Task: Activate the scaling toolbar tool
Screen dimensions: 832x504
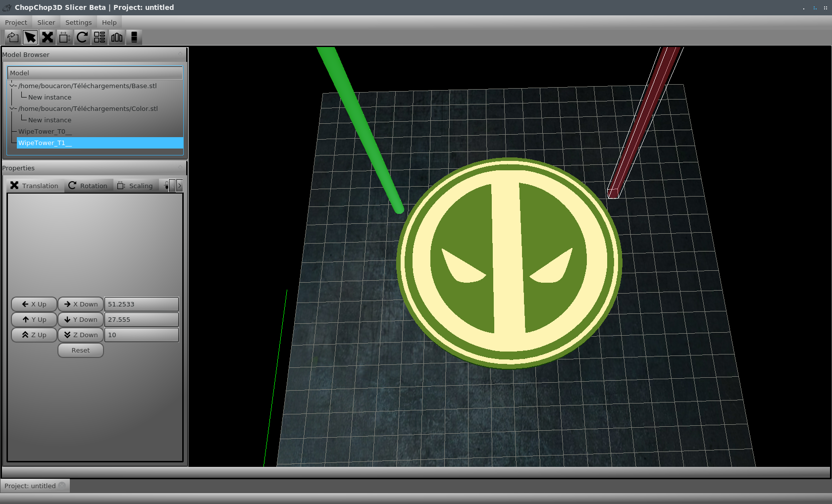Action: [x=65, y=37]
